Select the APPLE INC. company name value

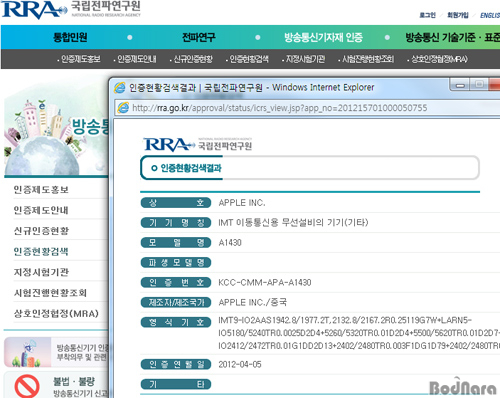point(242,203)
